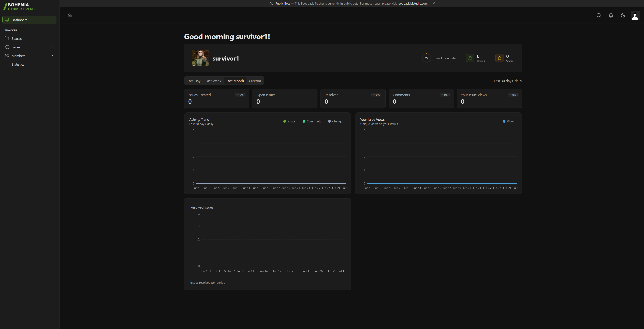644x329 pixels.
Task: Dismiss the Public Beta banner
Action: point(434,4)
